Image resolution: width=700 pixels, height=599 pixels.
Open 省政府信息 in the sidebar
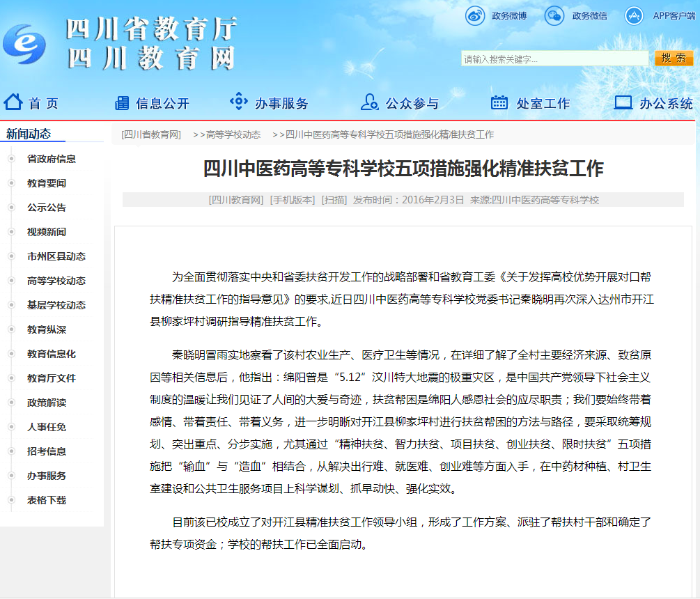(52, 159)
